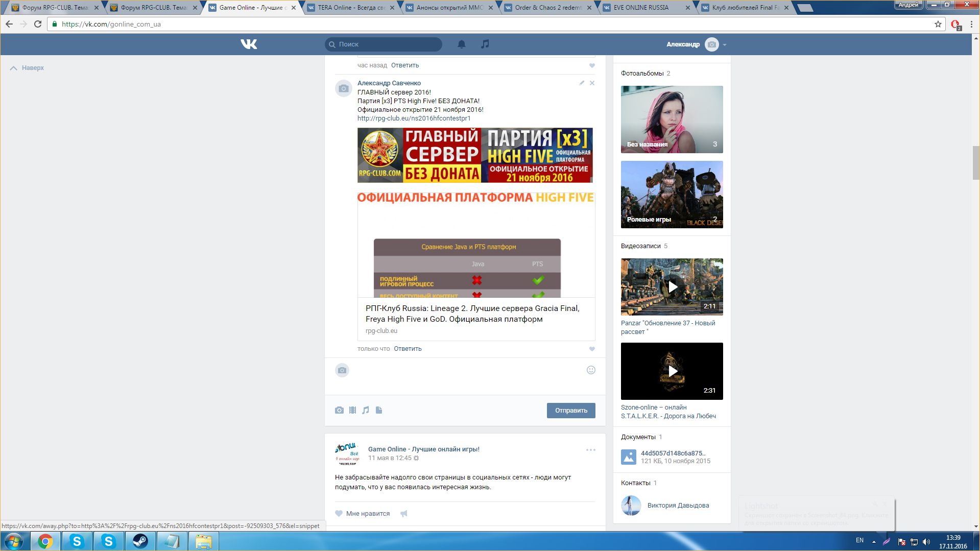The image size is (980, 551).
Task: Click EN language indicator in tray
Action: [x=859, y=540]
